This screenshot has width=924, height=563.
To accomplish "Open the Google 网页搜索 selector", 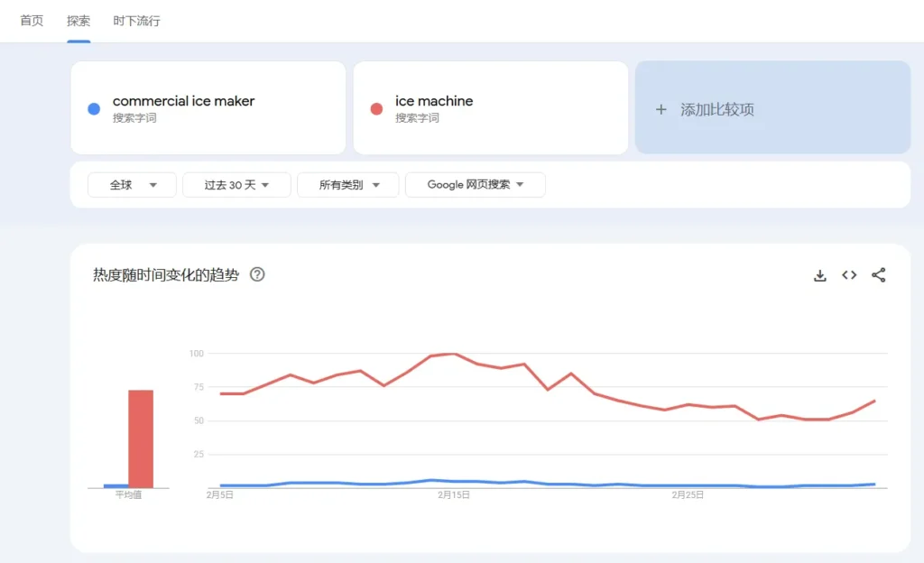I will pyautogui.click(x=476, y=184).
